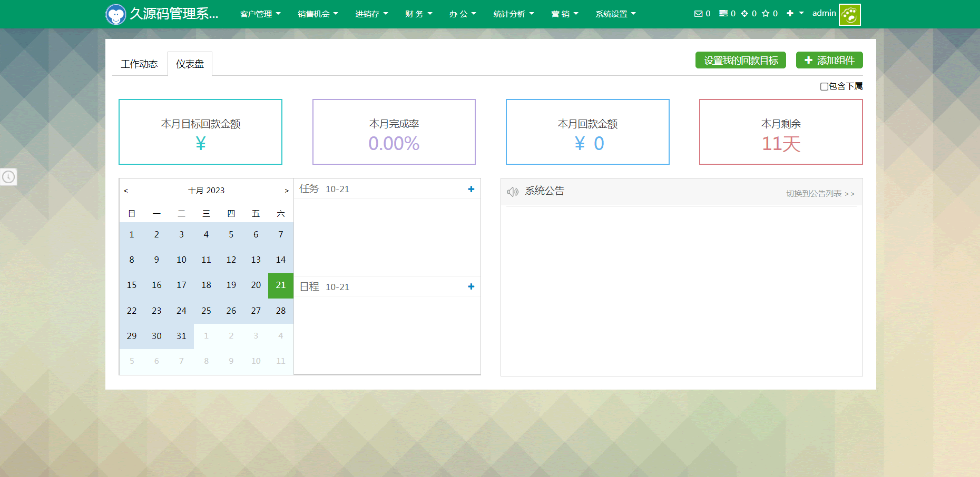The width and height of the screenshot is (980, 477).
Task: Toggle the 包含下属 checkbox
Action: coord(824,86)
